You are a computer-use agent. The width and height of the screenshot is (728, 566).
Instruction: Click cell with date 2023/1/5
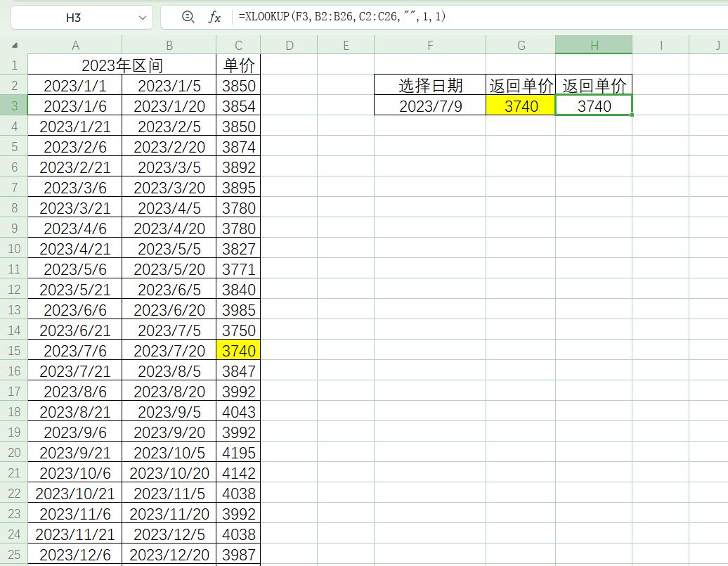coord(169,85)
